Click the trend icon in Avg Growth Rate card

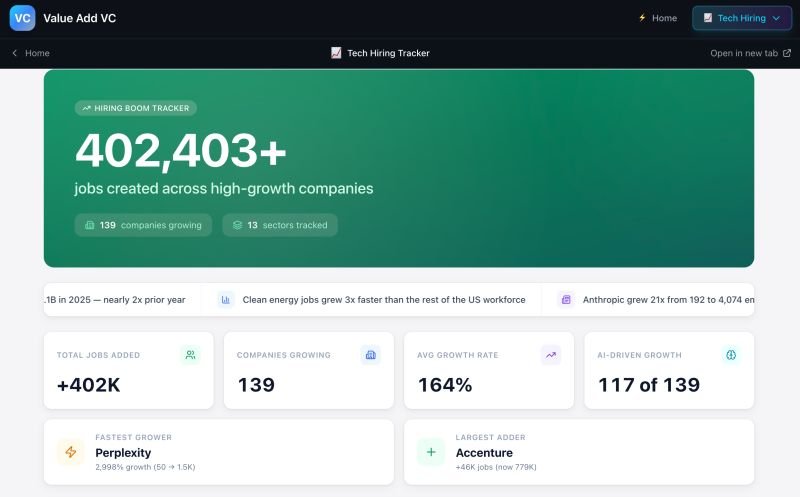[x=551, y=355]
